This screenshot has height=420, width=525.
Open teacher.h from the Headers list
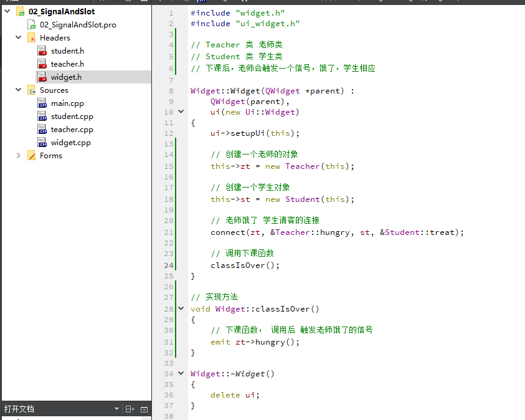click(67, 64)
